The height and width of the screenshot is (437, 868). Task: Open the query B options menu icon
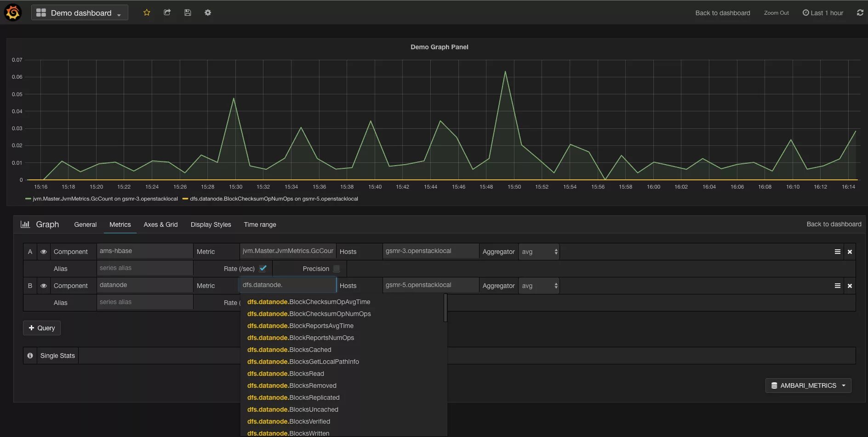tap(838, 286)
